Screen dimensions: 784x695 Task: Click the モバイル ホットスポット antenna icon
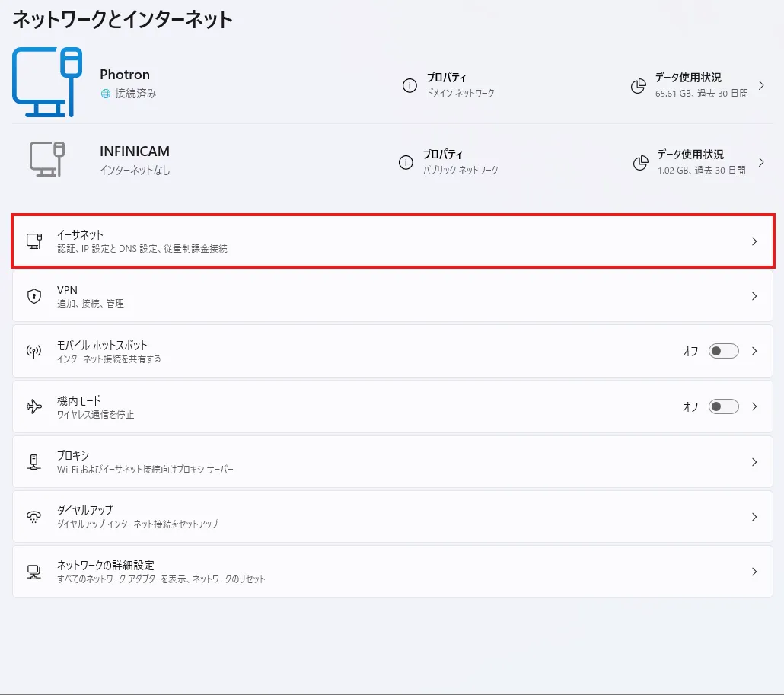pos(34,352)
